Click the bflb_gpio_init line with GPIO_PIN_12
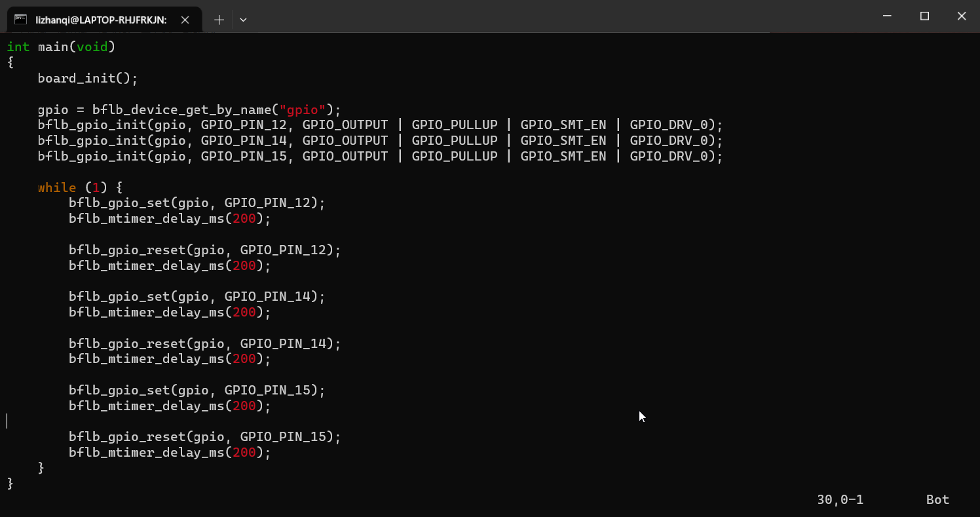Viewport: 980px width, 517px height. [x=380, y=125]
